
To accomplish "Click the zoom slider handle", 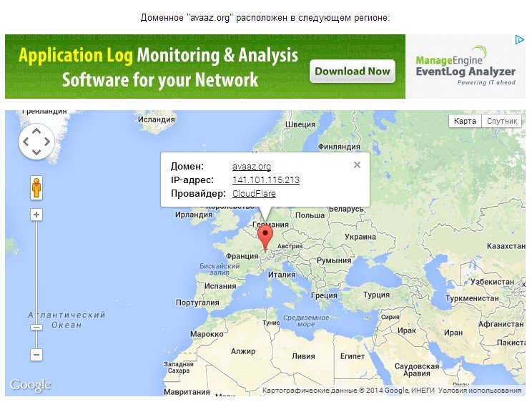I will click(x=36, y=327).
